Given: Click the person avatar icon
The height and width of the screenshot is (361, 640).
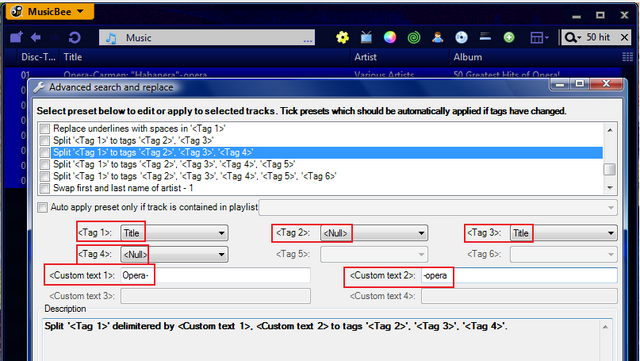Looking at the screenshot, I should click(x=438, y=38).
